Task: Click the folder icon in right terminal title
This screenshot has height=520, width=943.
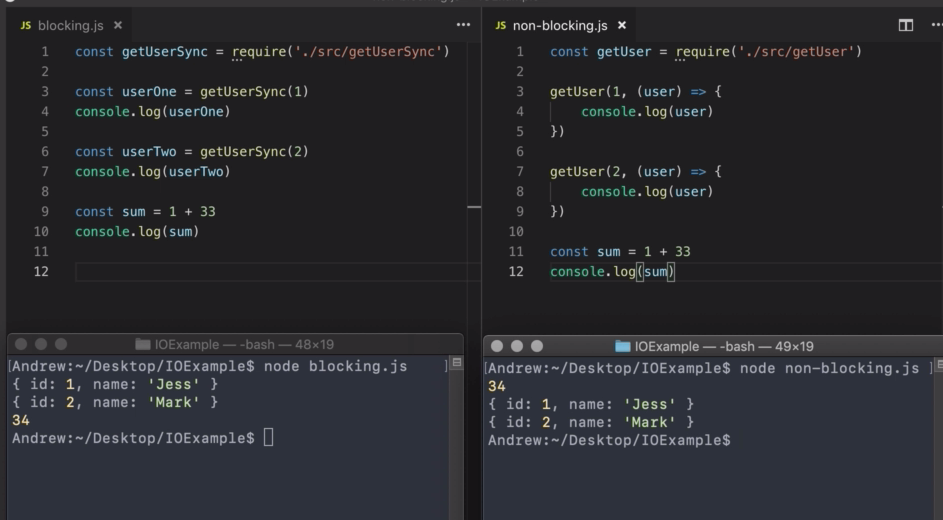Action: (x=622, y=346)
